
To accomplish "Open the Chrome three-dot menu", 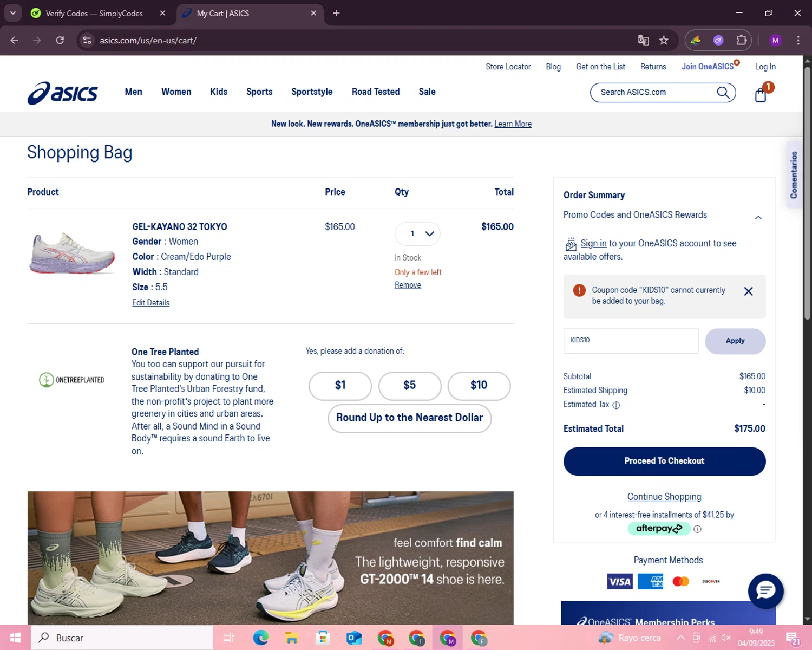I will pos(798,40).
